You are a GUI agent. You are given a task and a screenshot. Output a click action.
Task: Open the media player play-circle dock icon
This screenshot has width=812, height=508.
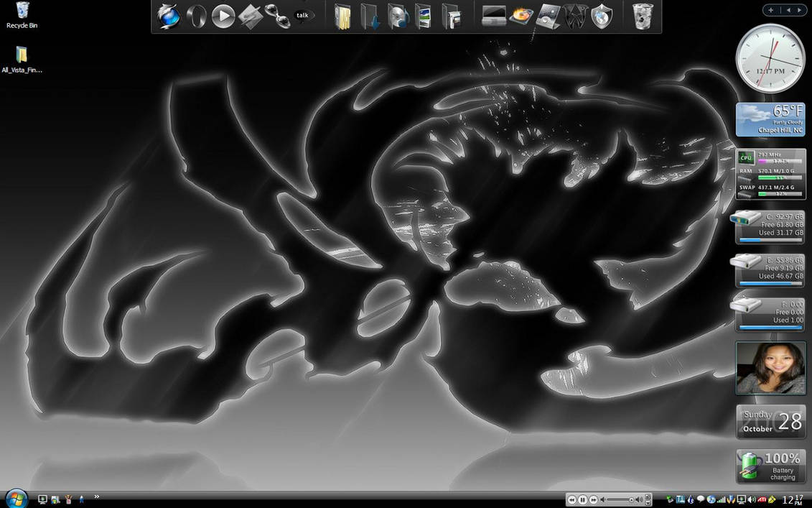pos(223,16)
